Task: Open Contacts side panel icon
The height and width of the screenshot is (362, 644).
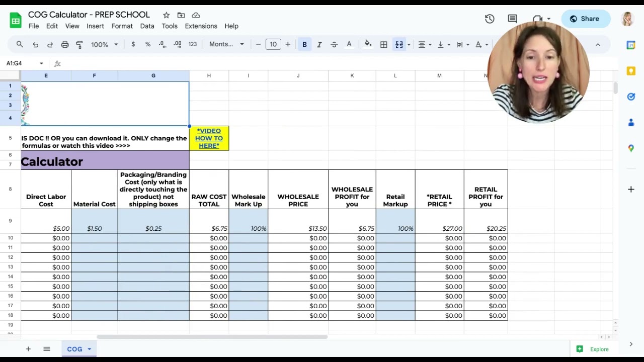Action: tap(631, 123)
